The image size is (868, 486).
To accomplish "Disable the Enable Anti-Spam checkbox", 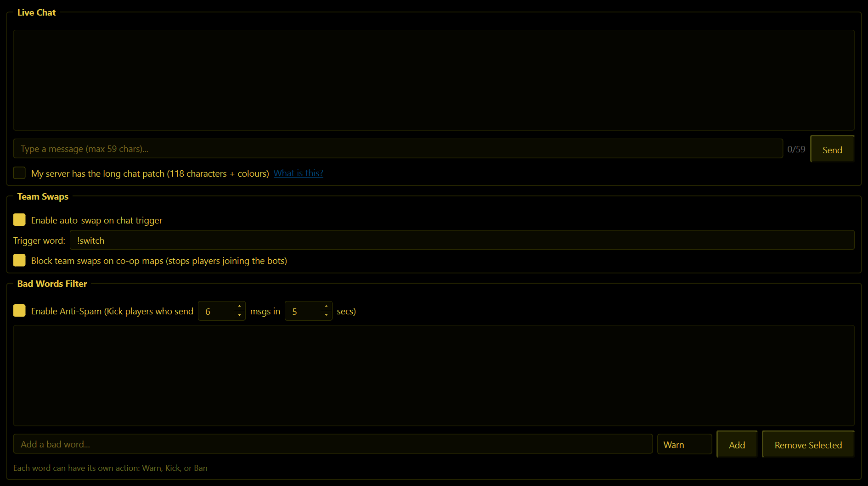I will point(19,311).
